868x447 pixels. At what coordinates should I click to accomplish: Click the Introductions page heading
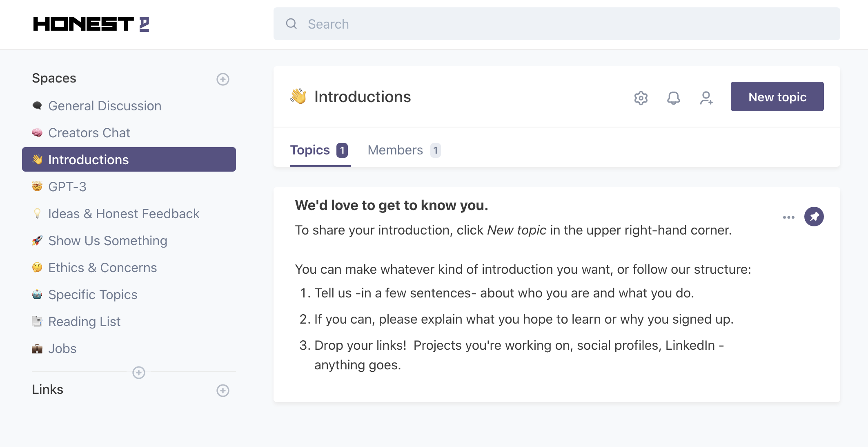point(363,97)
